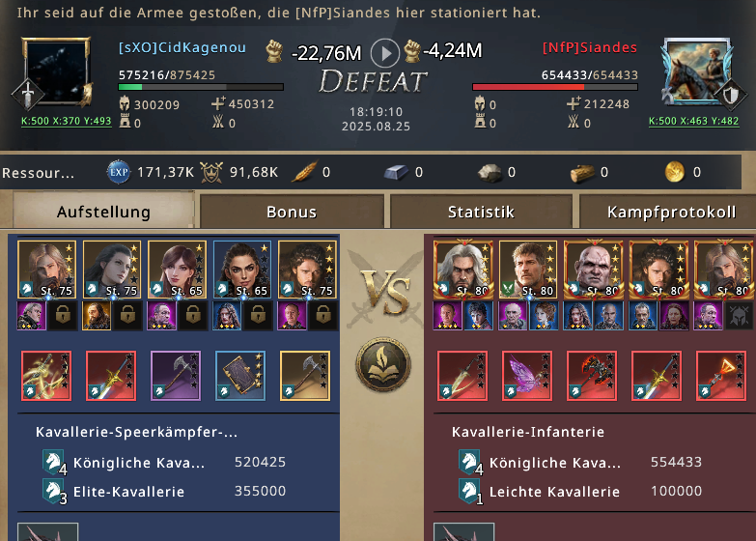Switch to the Statistik tab

point(481,212)
